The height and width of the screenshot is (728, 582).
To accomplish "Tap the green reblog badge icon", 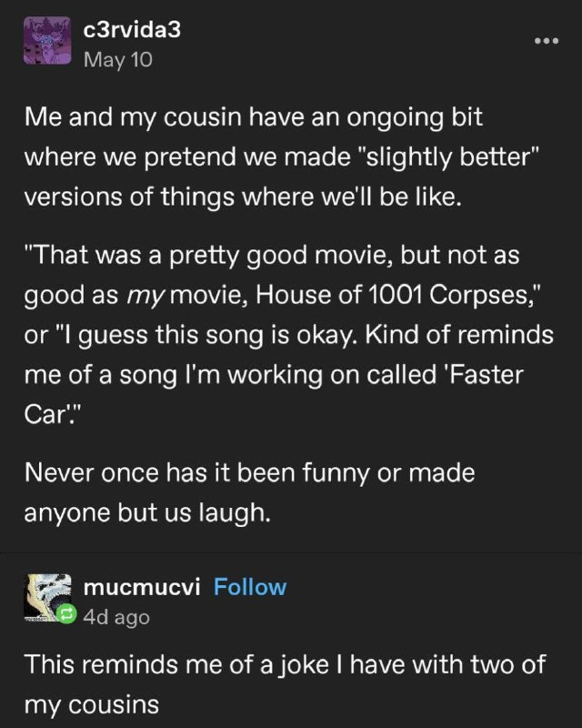I will pyautogui.click(x=65, y=615).
